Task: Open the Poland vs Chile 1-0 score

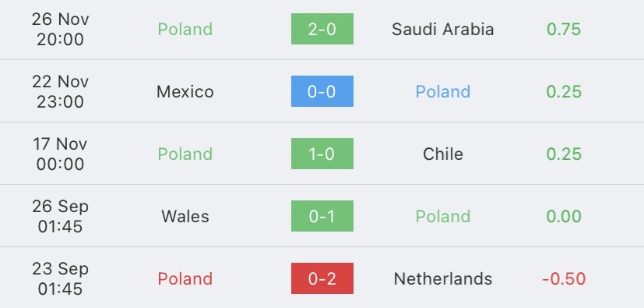Action: pos(322,154)
